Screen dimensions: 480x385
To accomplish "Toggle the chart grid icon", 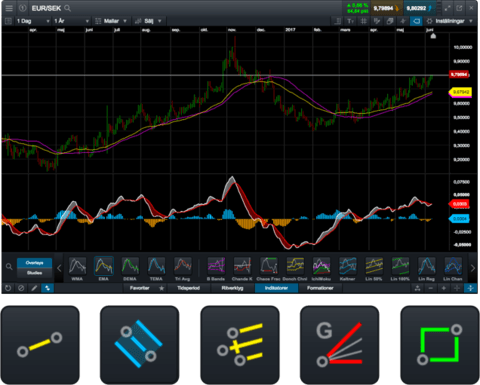I will pyautogui.click(x=364, y=21).
